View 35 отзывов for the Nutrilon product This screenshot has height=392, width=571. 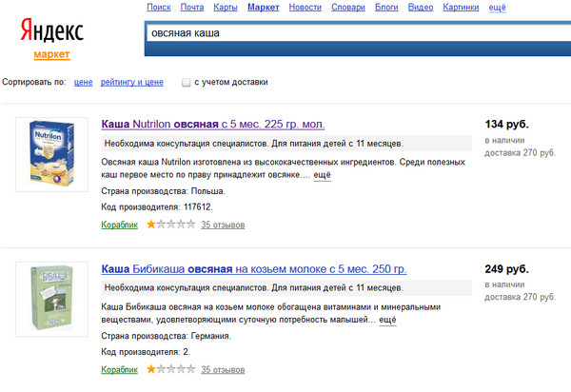click(223, 225)
